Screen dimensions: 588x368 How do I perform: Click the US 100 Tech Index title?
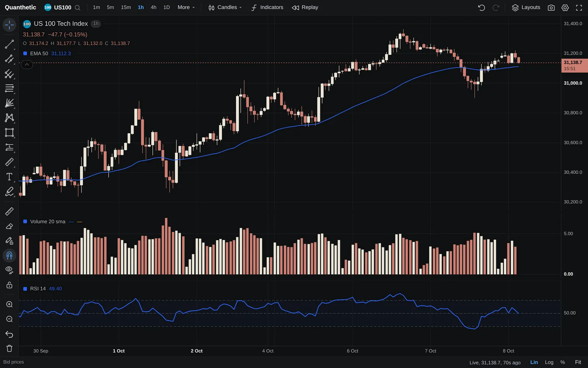tap(61, 24)
